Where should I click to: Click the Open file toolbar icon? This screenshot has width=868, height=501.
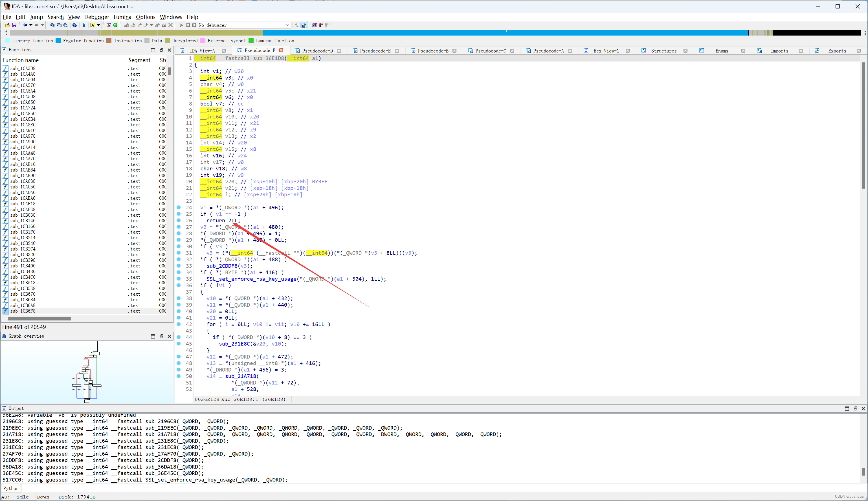point(7,25)
